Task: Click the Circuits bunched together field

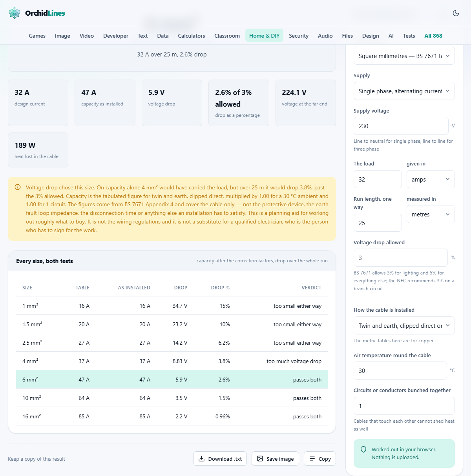Action: [x=404, y=406]
